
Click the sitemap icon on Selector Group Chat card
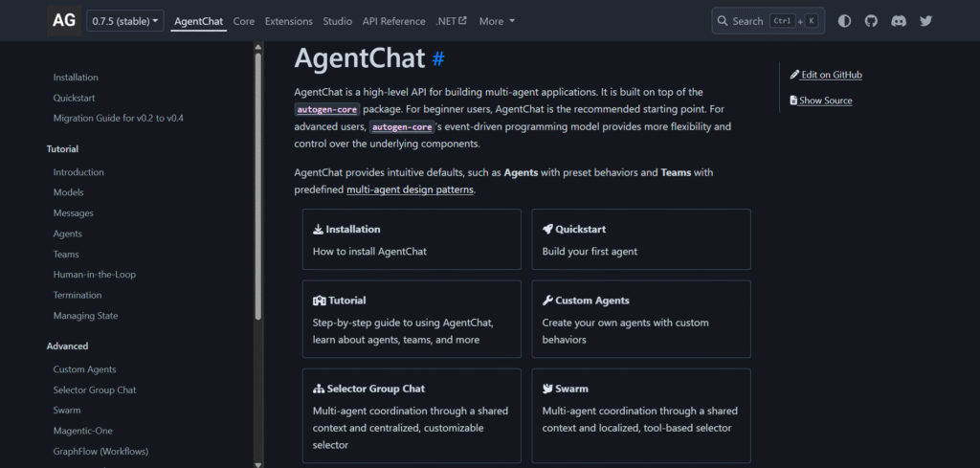pyautogui.click(x=319, y=389)
